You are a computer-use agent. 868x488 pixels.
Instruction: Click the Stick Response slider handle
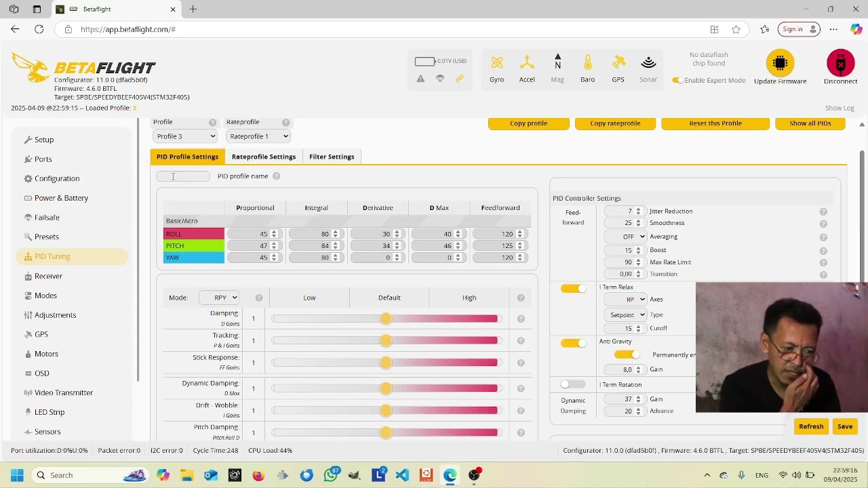pyautogui.click(x=386, y=363)
